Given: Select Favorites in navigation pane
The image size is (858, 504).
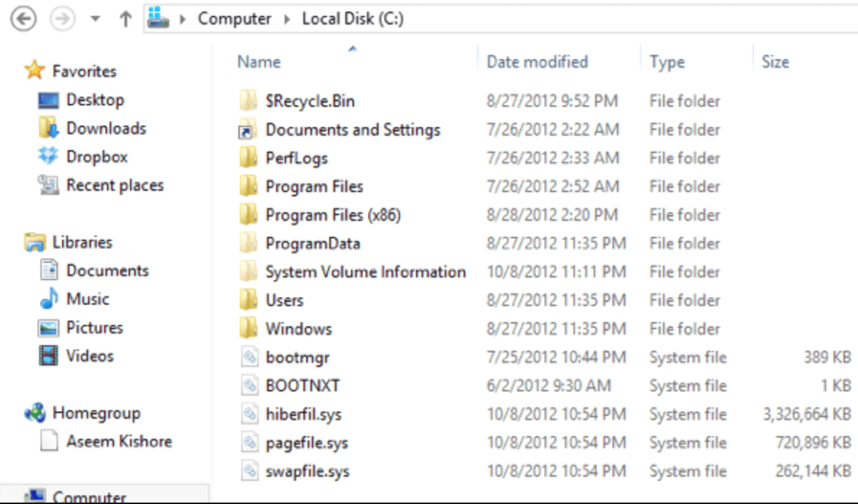Looking at the screenshot, I should [84, 71].
